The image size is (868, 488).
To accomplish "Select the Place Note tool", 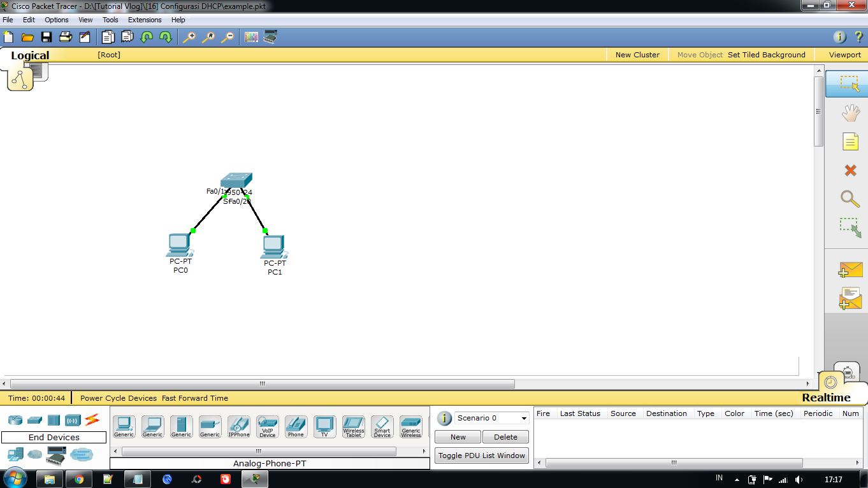I will (850, 141).
